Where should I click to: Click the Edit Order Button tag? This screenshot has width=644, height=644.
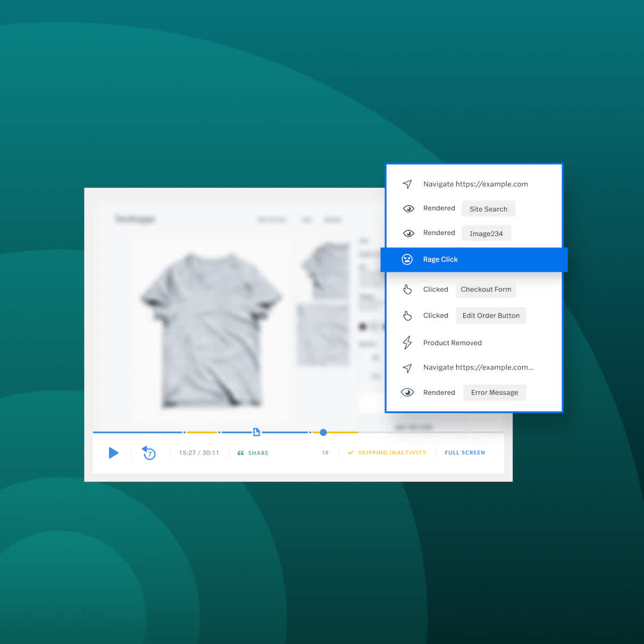point(491,315)
